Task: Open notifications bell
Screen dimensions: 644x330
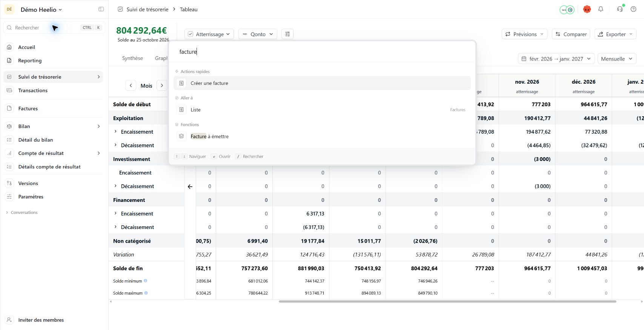Action: click(x=601, y=9)
